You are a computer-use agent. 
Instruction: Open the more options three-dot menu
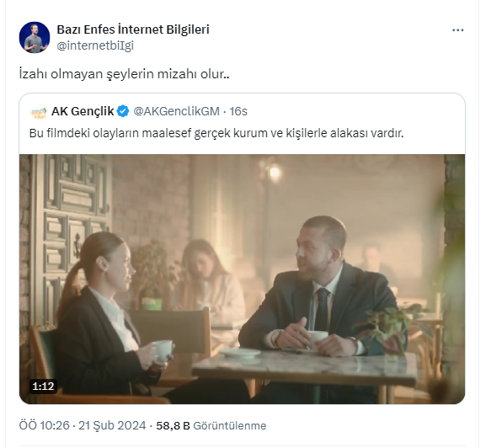[458, 30]
